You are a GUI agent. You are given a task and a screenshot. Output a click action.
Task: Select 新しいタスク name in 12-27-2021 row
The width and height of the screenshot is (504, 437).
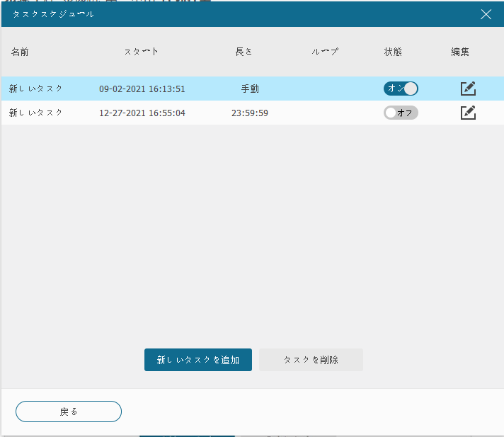(35, 113)
